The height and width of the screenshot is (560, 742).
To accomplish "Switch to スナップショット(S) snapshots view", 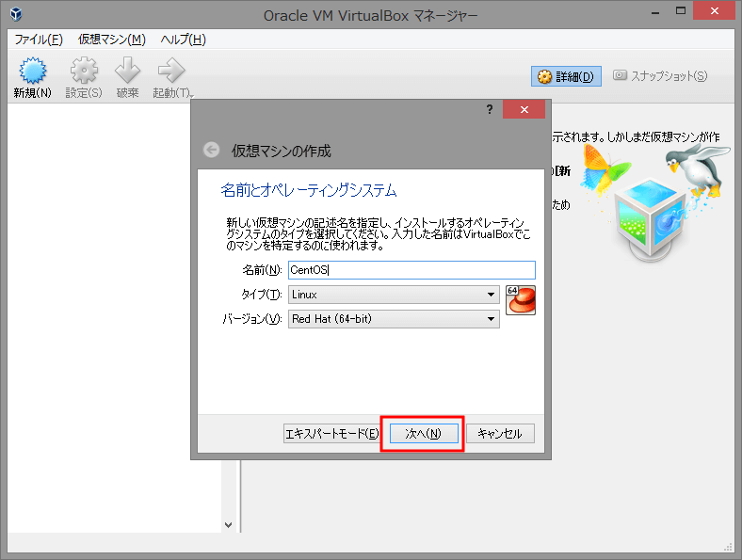I will pos(660,75).
